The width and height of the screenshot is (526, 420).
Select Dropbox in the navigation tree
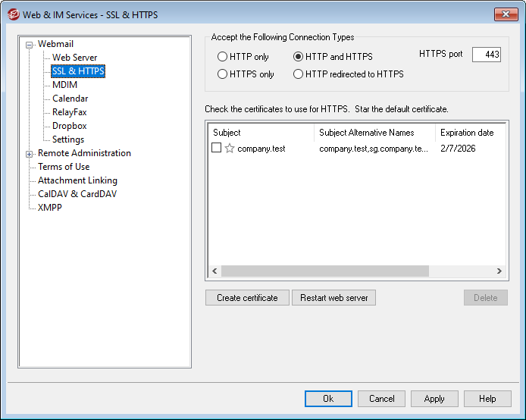click(x=69, y=126)
